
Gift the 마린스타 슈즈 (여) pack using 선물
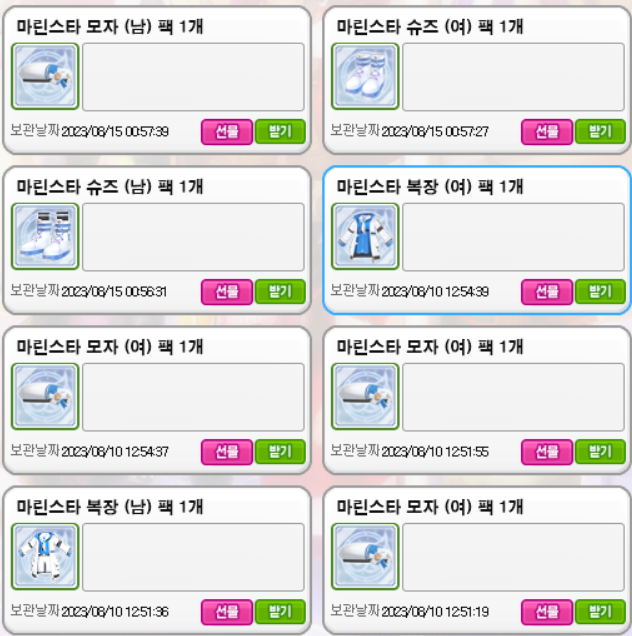click(x=547, y=131)
